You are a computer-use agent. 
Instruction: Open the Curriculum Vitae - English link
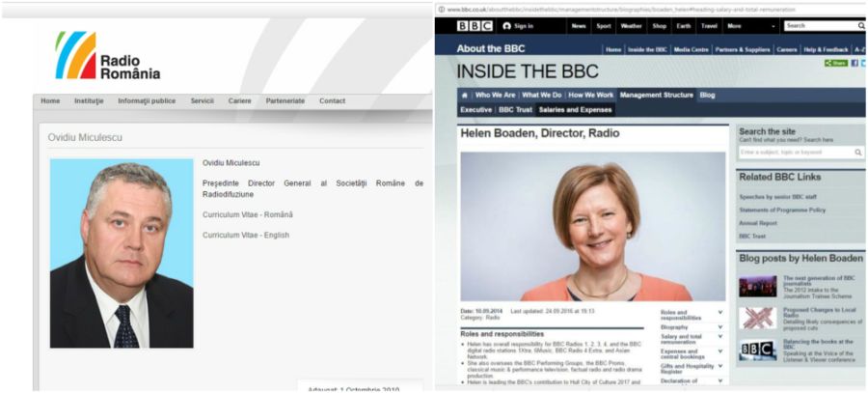246,235
